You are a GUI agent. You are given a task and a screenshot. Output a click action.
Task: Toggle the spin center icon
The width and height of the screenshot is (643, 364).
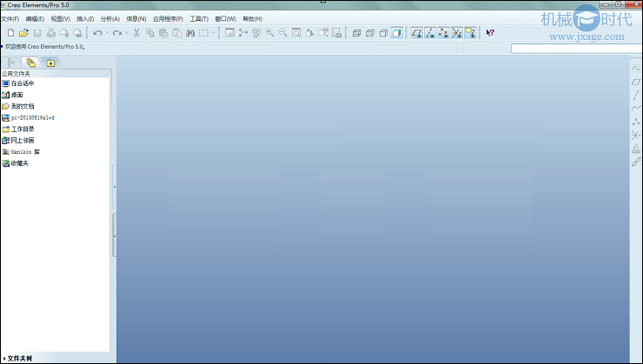(243, 33)
